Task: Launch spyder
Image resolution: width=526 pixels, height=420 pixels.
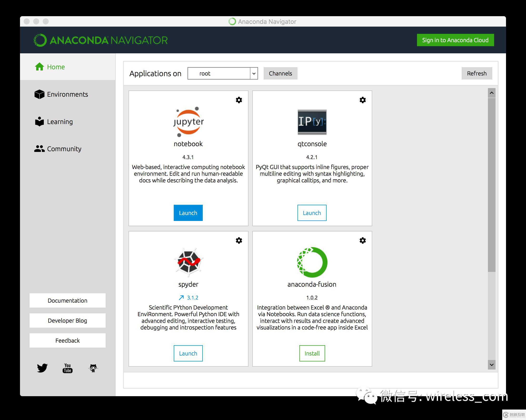Action: tap(188, 353)
